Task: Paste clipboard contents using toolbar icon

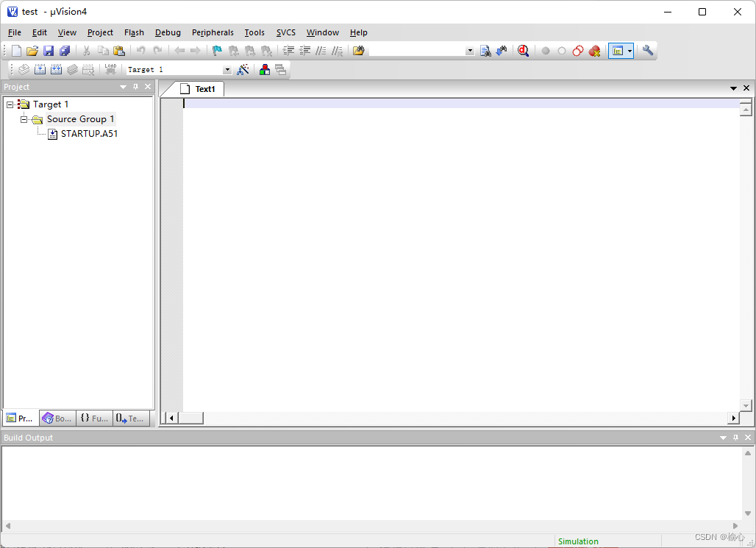Action: pos(119,51)
